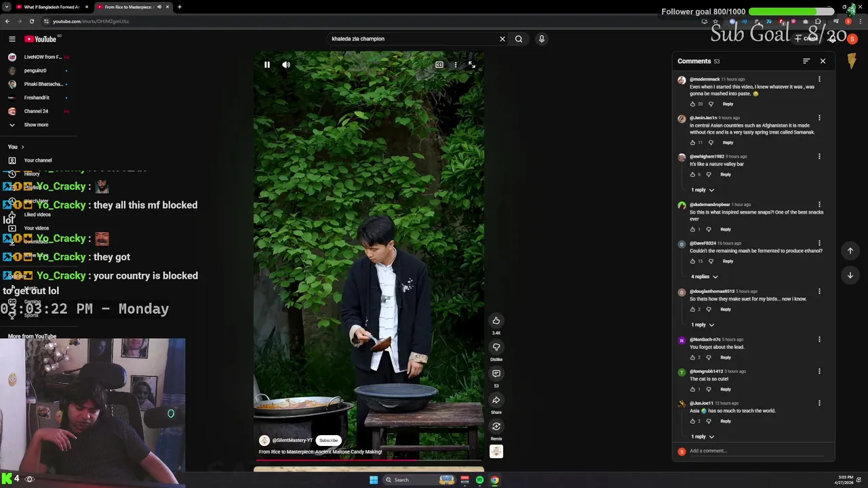868x488 pixels.
Task: Like @NonSuch-n7c's comment
Action: [x=692, y=358]
